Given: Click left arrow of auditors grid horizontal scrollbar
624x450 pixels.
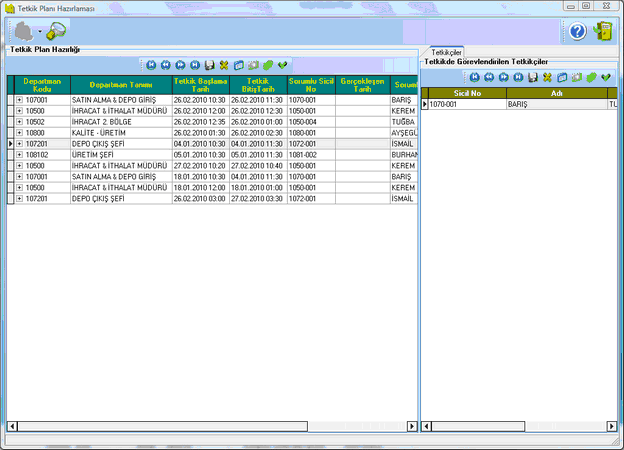Looking at the screenshot, I should (x=426, y=427).
